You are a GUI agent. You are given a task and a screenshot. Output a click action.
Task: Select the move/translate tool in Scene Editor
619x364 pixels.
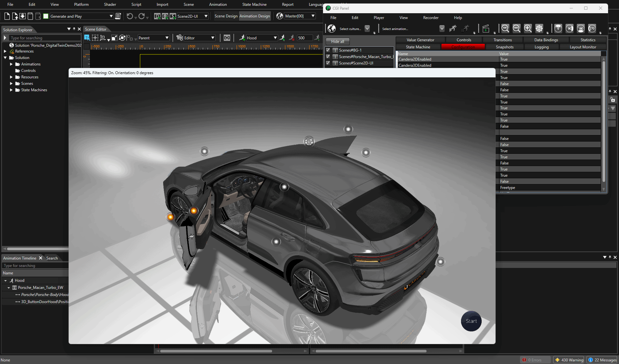(95, 38)
